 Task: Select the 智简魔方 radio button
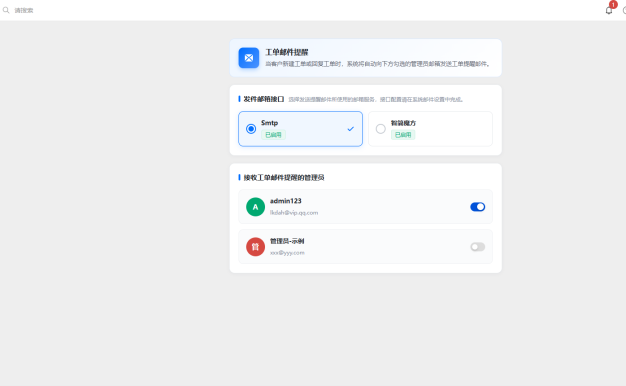pyautogui.click(x=380, y=129)
